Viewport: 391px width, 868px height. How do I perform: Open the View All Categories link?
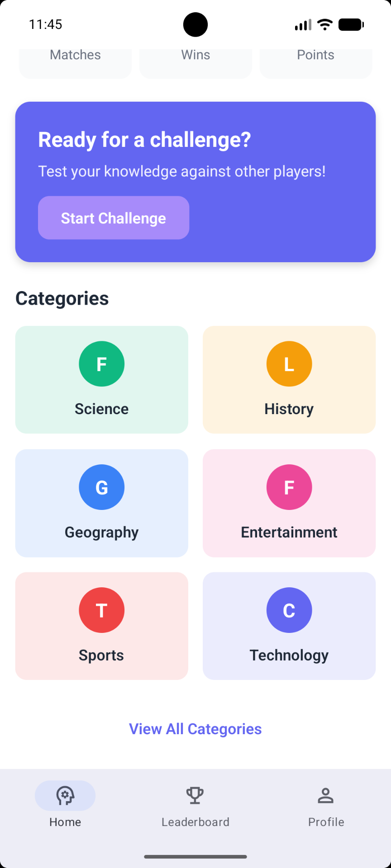click(x=195, y=729)
